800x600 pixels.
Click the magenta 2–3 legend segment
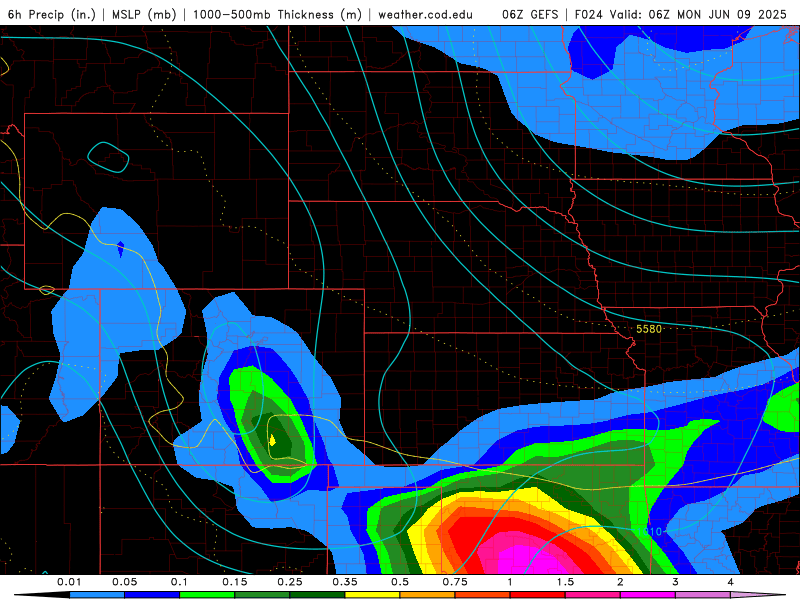click(648, 595)
